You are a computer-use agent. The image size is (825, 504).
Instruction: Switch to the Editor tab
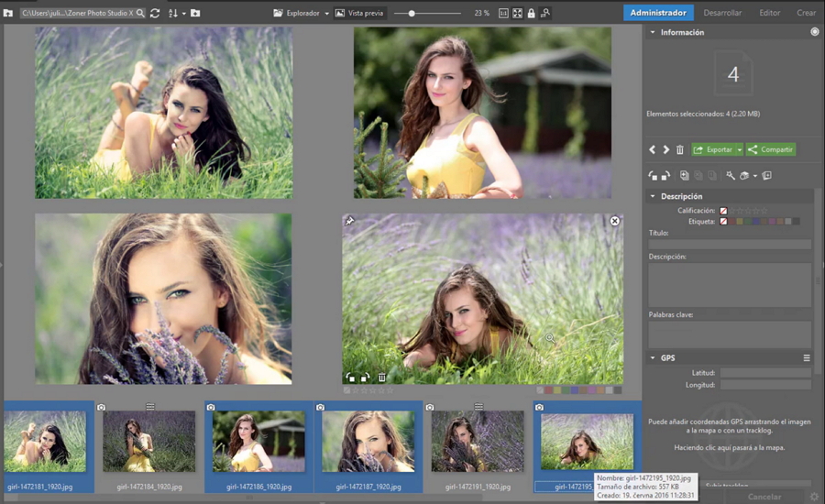769,13
